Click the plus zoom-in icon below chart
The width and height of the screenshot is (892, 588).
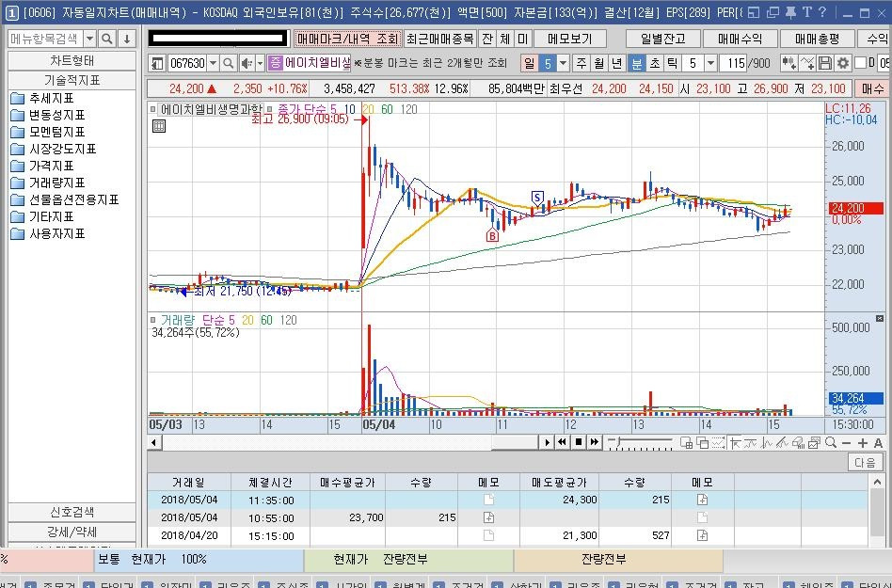tap(863, 443)
